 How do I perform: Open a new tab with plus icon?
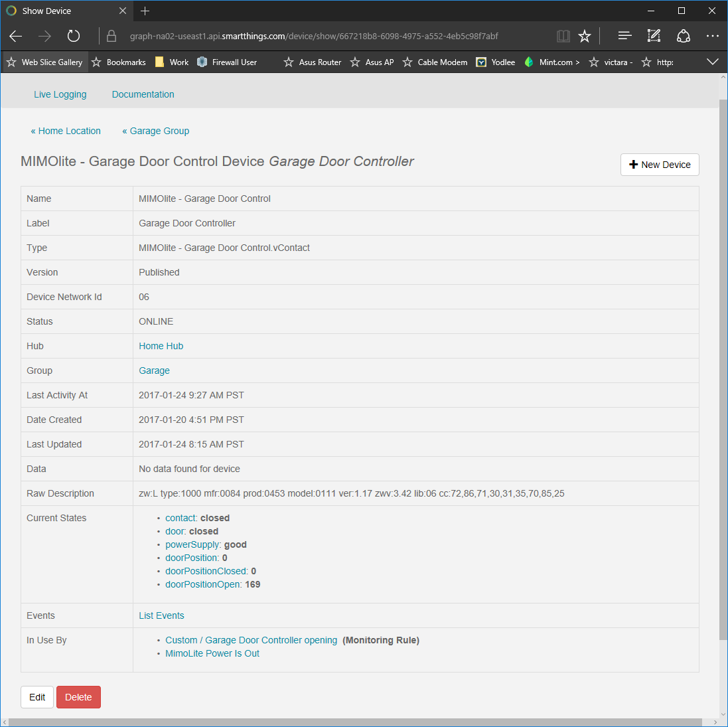click(145, 11)
